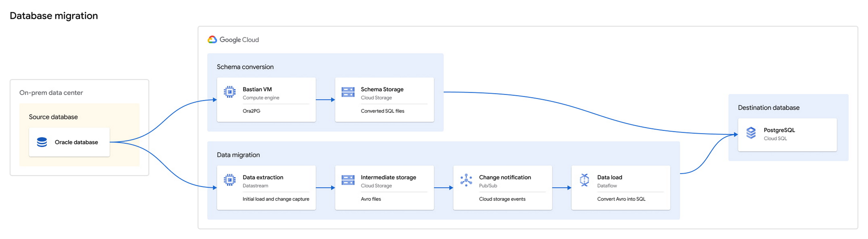Click the "Compute engine" subtitle
868x239 pixels.
tap(261, 98)
